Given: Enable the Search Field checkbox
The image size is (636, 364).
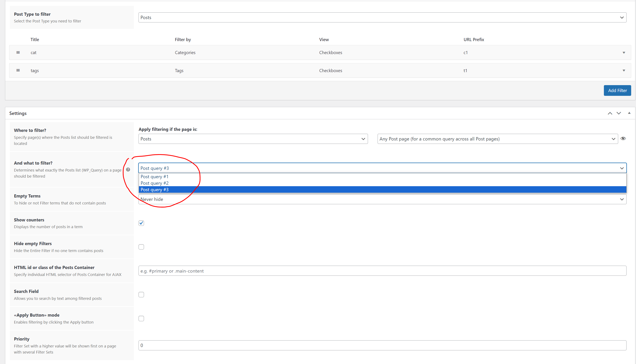Looking at the screenshot, I should (141, 295).
